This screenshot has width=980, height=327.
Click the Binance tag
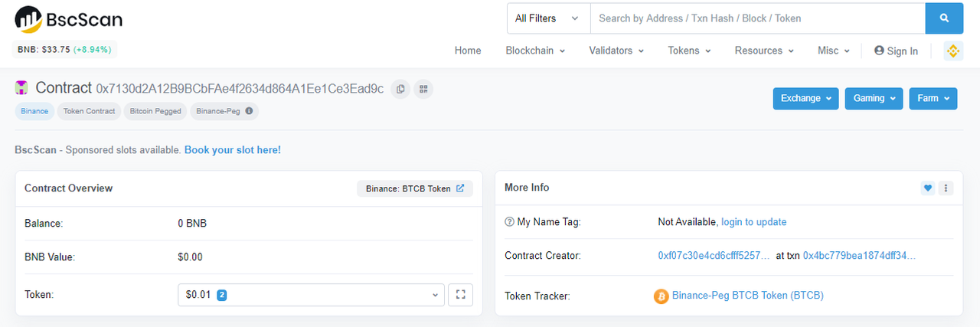click(34, 111)
